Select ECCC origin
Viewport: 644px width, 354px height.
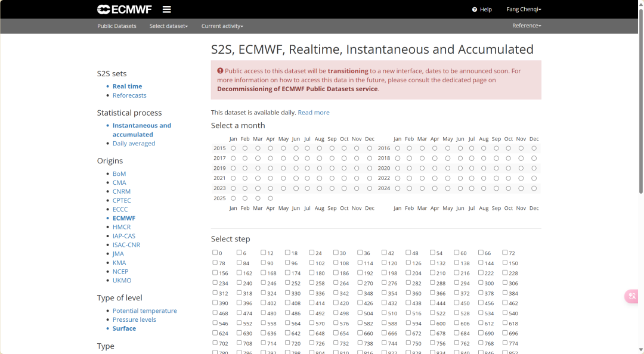120,209
